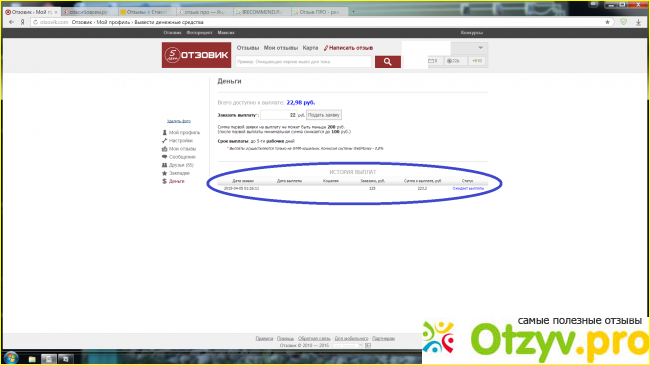Switch to the 'Отзыв ПРО' browser tab

click(319, 12)
